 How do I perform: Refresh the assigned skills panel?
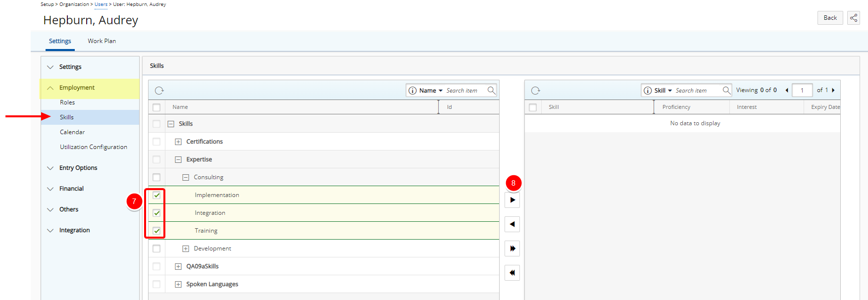535,91
